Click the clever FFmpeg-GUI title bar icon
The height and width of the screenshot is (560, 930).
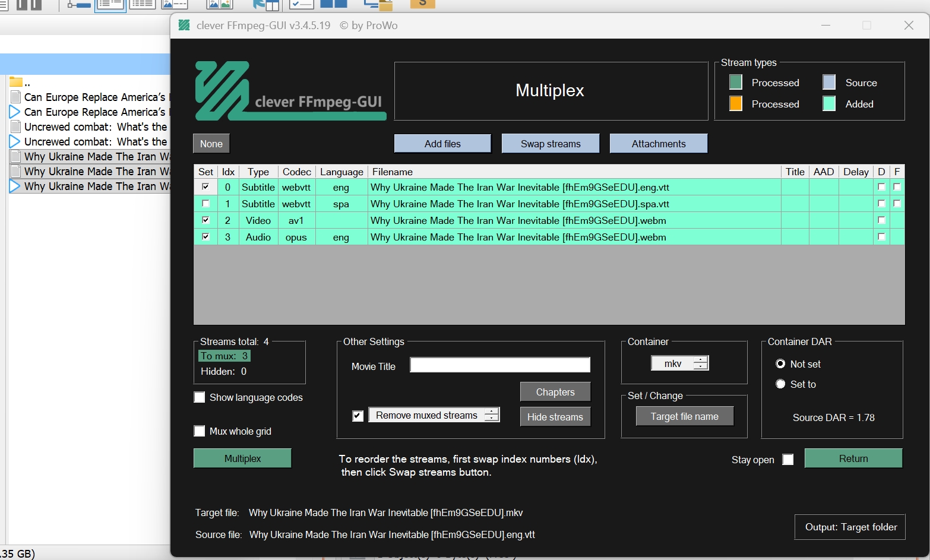184,26
